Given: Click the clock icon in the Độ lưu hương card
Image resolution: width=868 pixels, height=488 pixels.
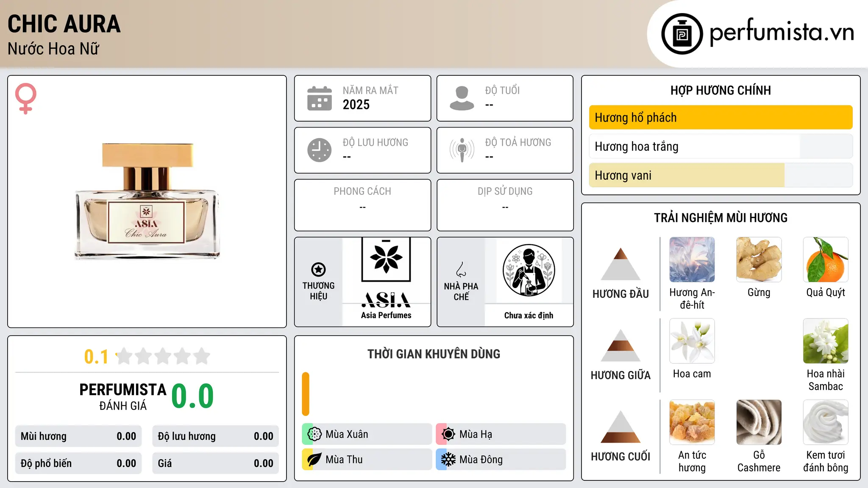Looking at the screenshot, I should (320, 150).
